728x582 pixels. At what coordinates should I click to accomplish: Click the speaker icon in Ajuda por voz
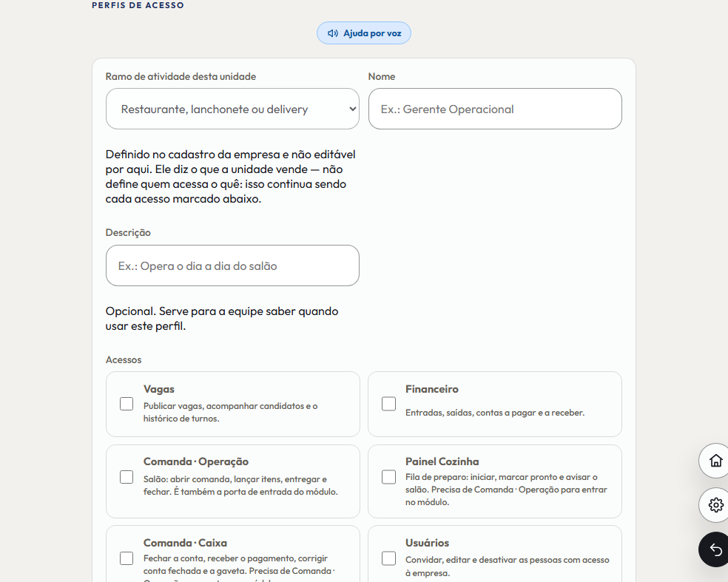click(x=332, y=33)
